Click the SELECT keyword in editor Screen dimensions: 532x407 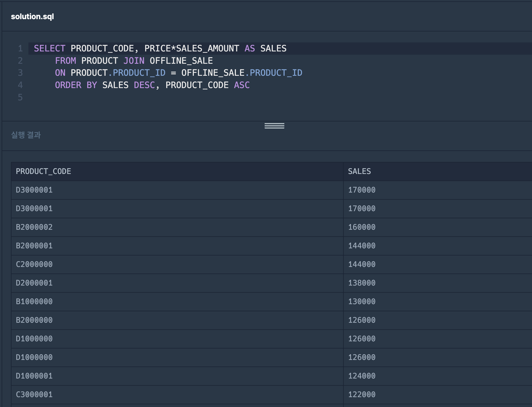(49, 49)
